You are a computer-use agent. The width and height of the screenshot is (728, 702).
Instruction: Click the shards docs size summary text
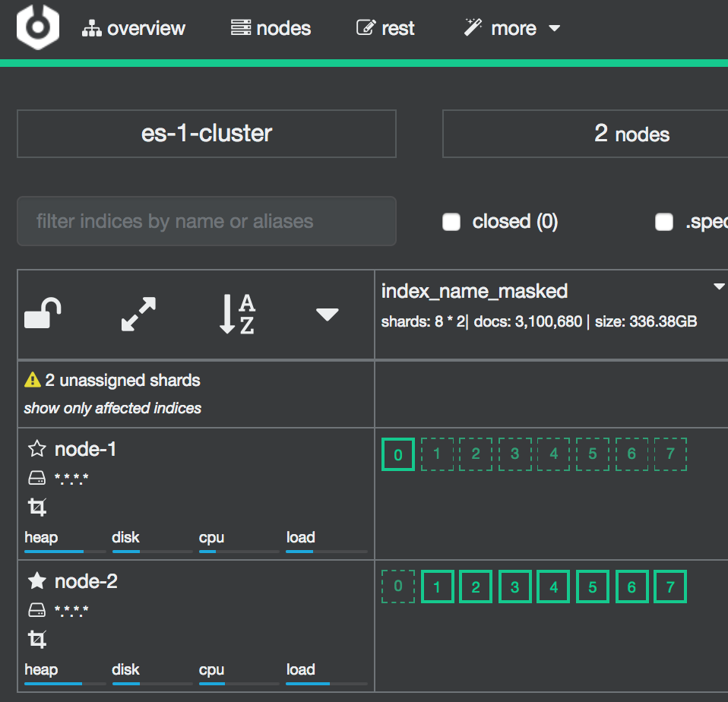pos(539,321)
